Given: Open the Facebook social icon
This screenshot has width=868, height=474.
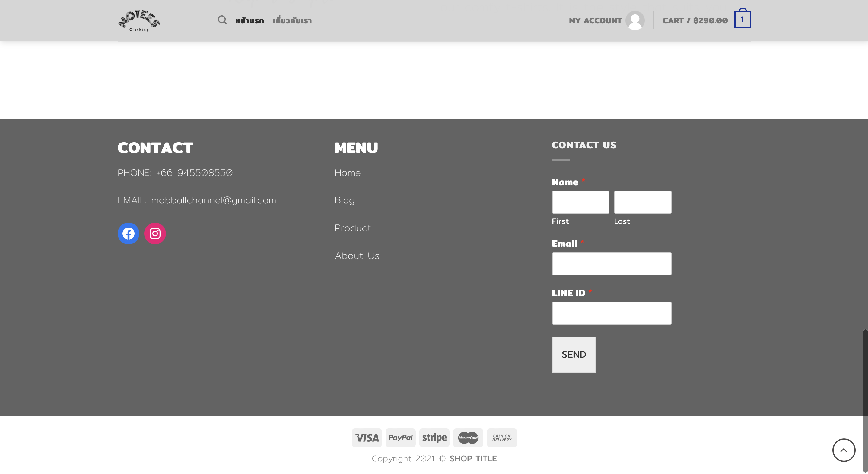Looking at the screenshot, I should point(129,233).
